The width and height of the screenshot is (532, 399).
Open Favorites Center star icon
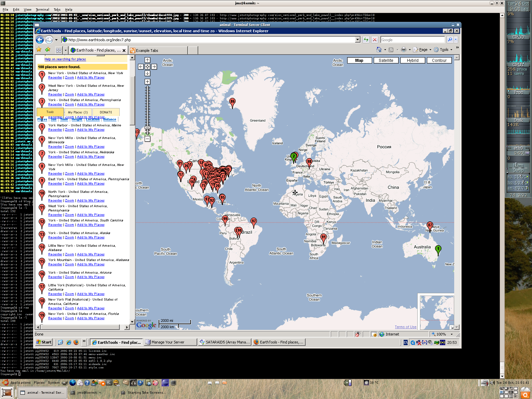coord(39,50)
